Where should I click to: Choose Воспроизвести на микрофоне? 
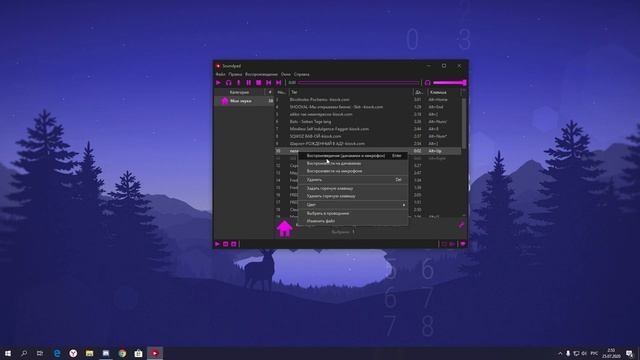point(353,171)
